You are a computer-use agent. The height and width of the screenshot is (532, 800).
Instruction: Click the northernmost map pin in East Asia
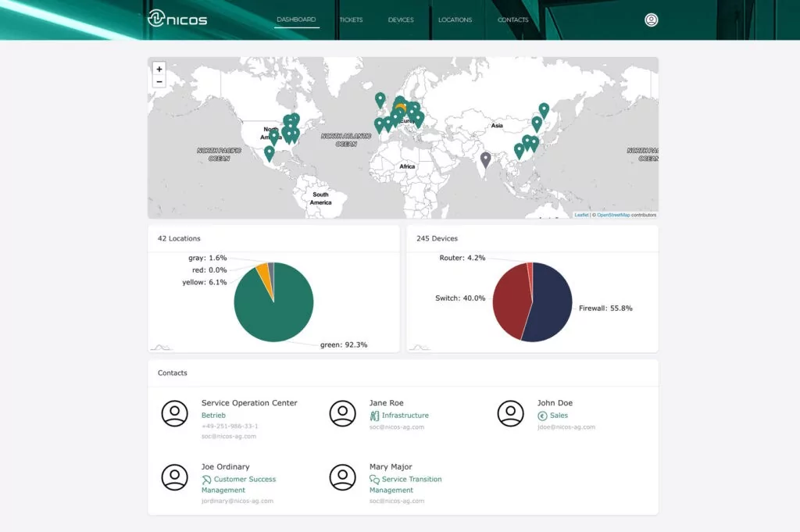pos(544,110)
